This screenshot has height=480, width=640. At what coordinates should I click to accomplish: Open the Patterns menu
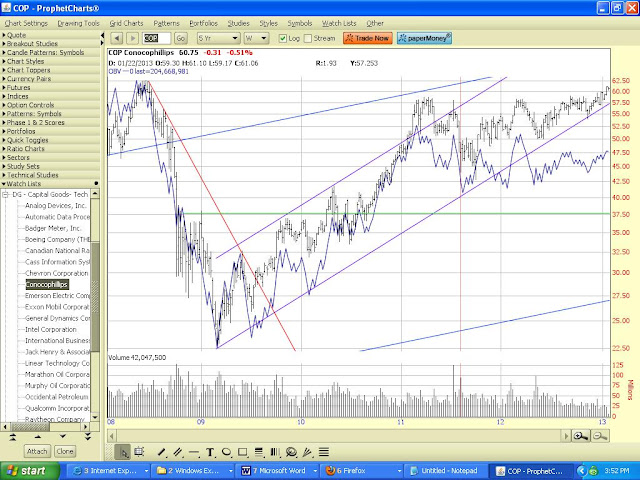166,23
